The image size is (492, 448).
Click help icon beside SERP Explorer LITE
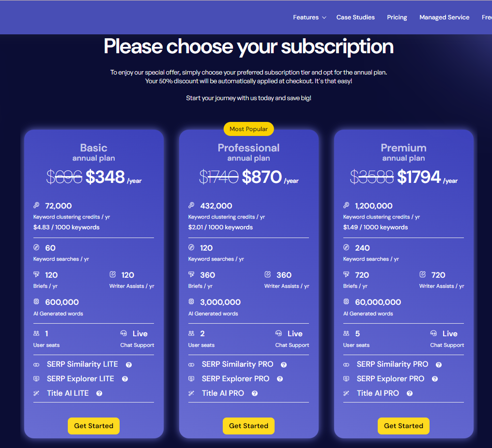click(x=125, y=379)
